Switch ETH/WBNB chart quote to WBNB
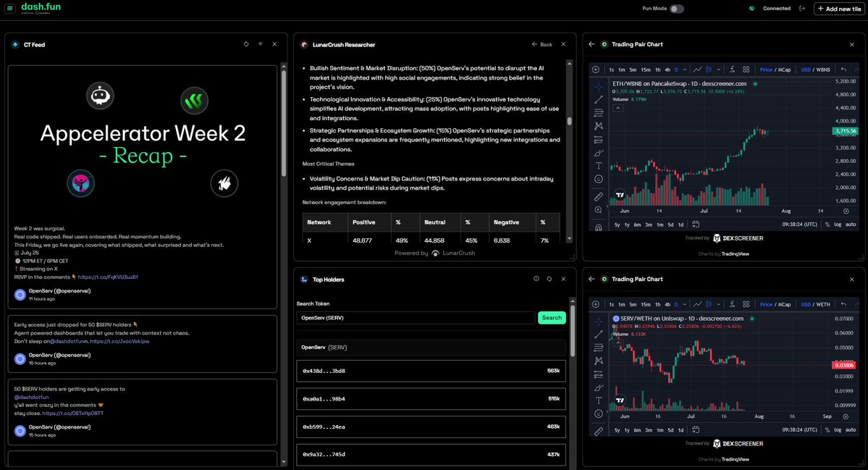868x470 pixels. pyautogui.click(x=823, y=70)
